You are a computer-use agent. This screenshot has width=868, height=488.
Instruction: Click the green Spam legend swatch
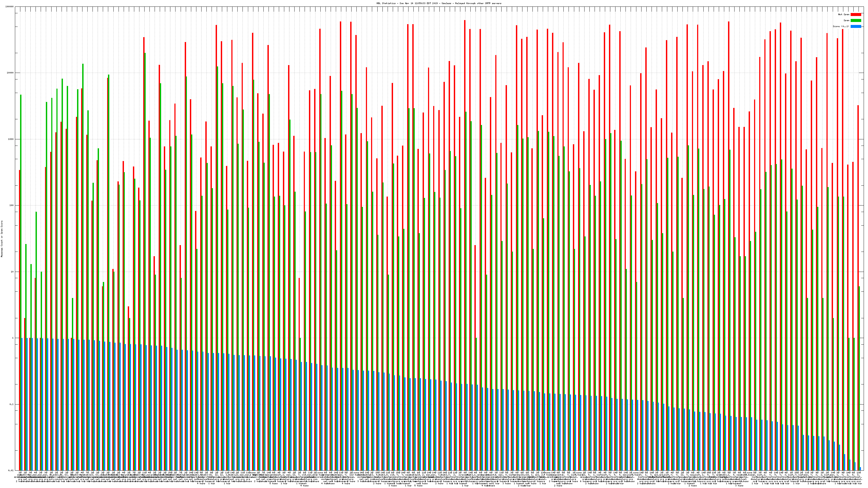tap(856, 21)
